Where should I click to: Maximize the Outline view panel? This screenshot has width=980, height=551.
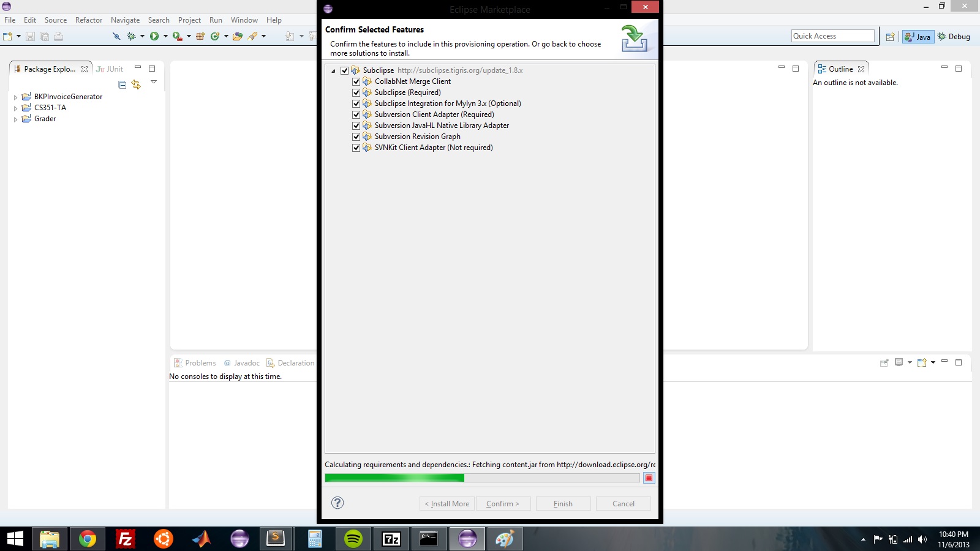959,68
